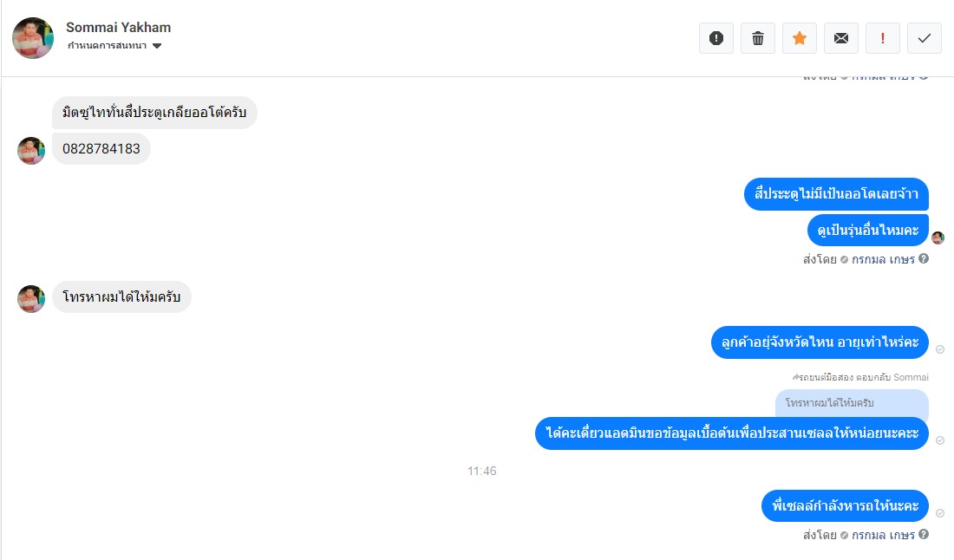This screenshot has height=560, width=954.
Task: Click the quoted reply preview bubble
Action: pos(852,403)
